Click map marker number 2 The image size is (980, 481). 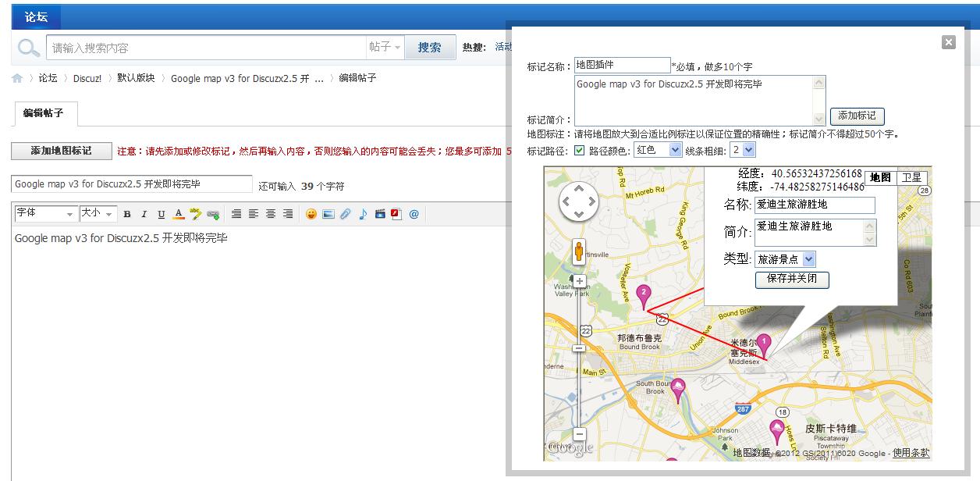point(644,298)
